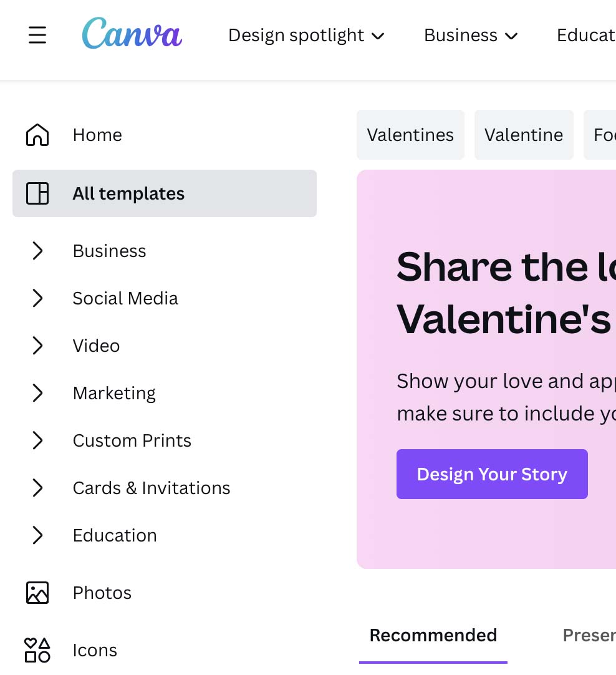This screenshot has height=675, width=616.
Task: Open the Design spotlight dropdown
Action: 306,36
